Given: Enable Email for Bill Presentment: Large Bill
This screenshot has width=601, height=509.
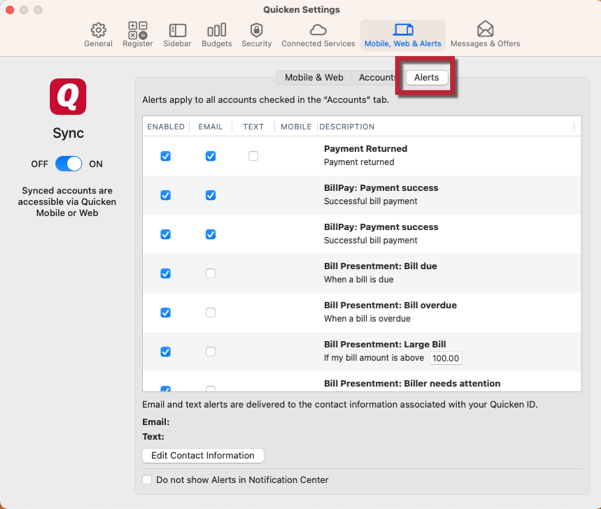Looking at the screenshot, I should (210, 351).
